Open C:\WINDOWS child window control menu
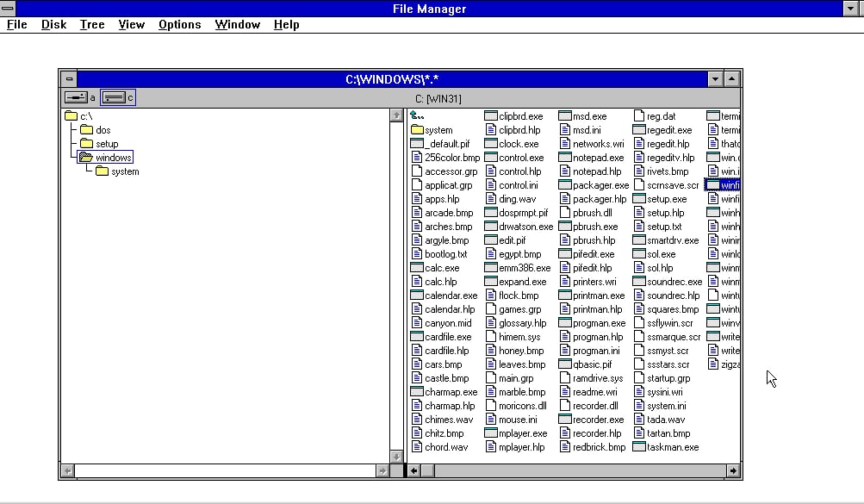The height and width of the screenshot is (504, 864). coord(69,78)
